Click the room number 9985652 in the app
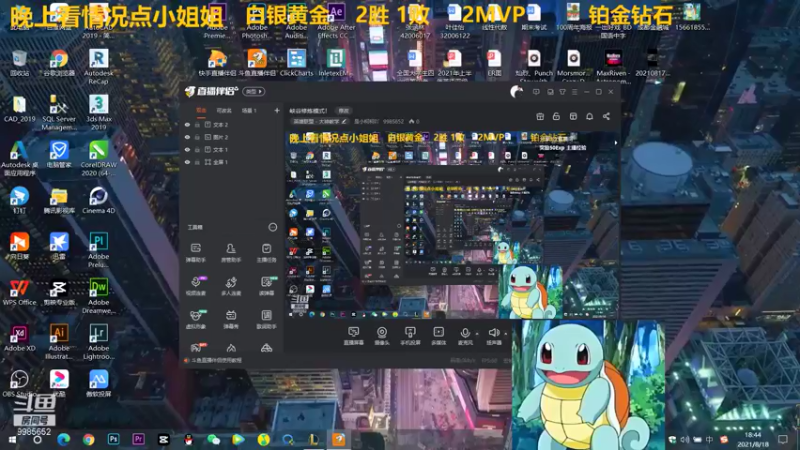Viewport: 800px width, 450px height. point(393,121)
